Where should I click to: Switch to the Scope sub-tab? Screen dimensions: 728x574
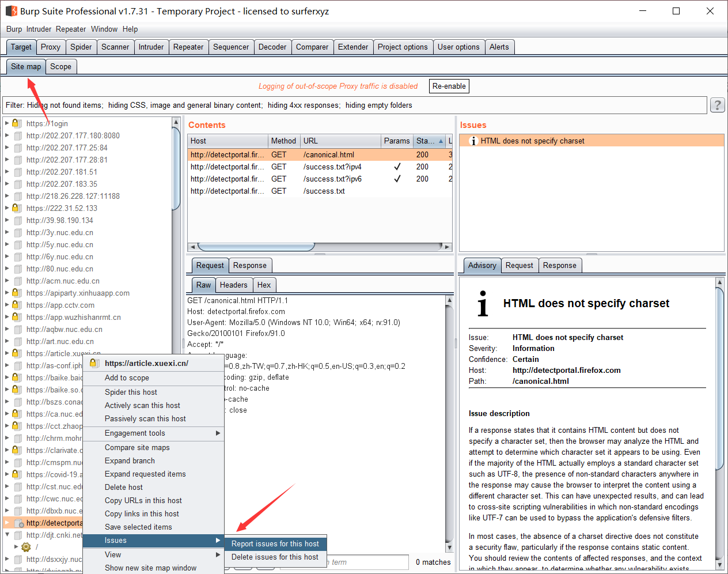pos(60,66)
